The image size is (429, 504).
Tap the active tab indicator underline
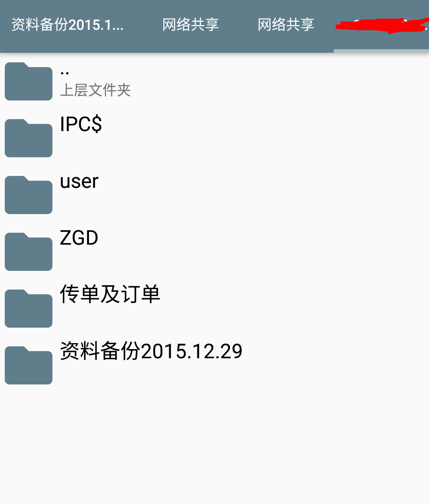[x=381, y=51]
